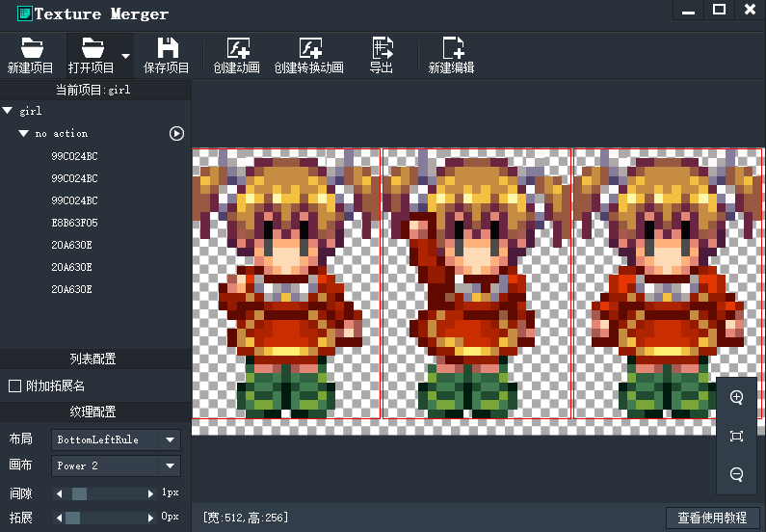
Task: Export the texture with 导出
Action: coord(381,55)
